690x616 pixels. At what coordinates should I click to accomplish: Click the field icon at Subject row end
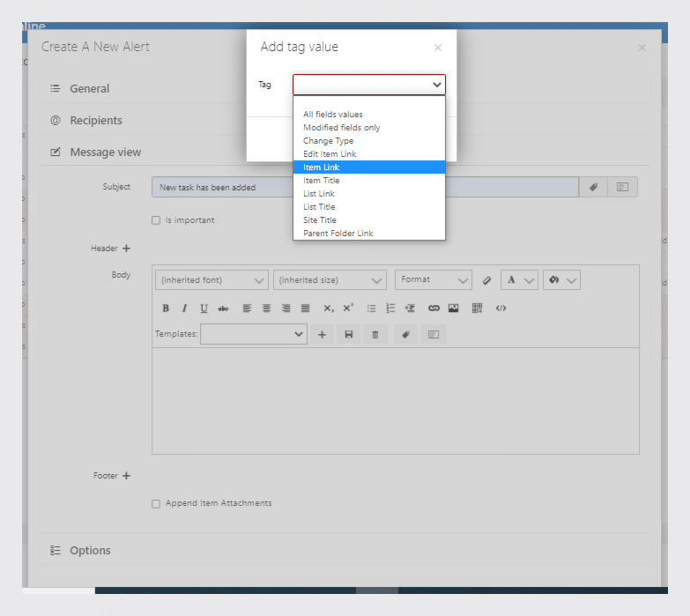(x=622, y=187)
